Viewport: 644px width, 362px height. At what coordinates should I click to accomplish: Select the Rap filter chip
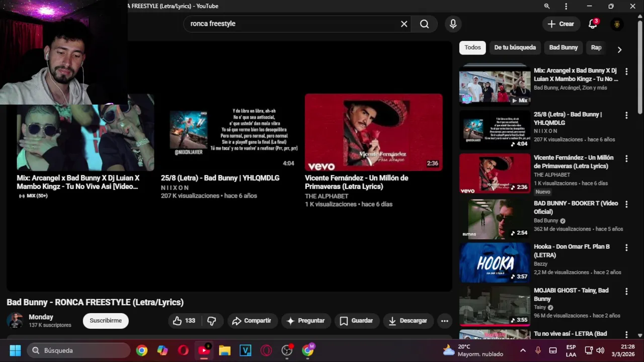click(x=596, y=47)
